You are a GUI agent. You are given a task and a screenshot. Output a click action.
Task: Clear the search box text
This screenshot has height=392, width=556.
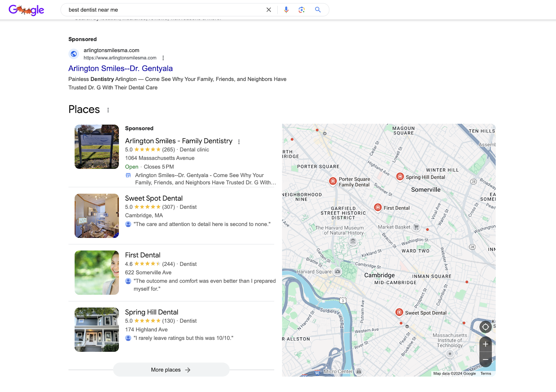point(269,10)
